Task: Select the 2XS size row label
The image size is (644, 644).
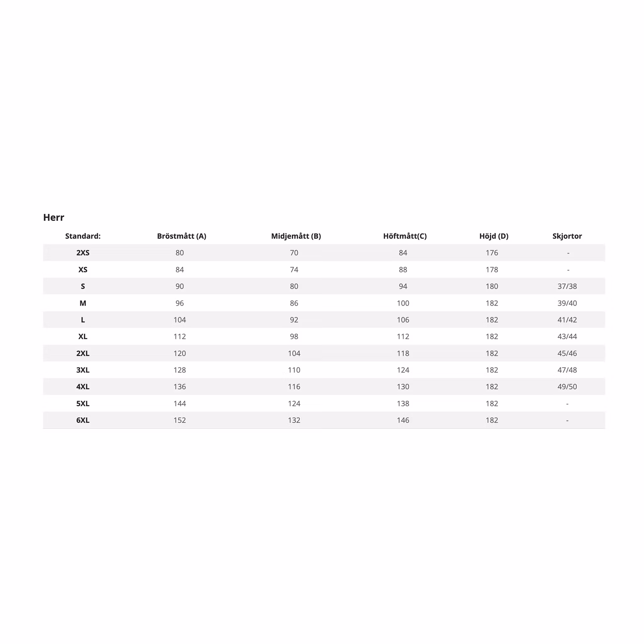Action: 83,253
